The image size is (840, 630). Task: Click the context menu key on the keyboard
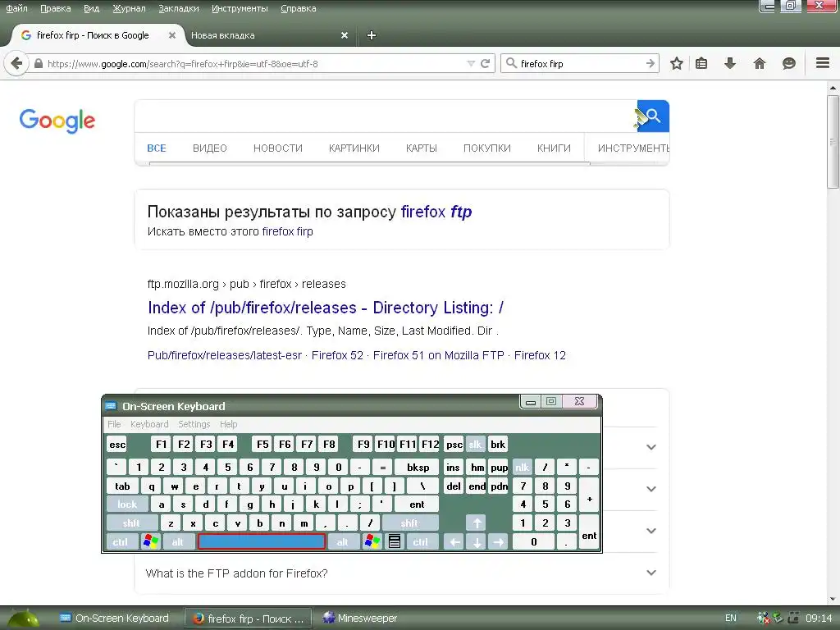[x=395, y=541]
